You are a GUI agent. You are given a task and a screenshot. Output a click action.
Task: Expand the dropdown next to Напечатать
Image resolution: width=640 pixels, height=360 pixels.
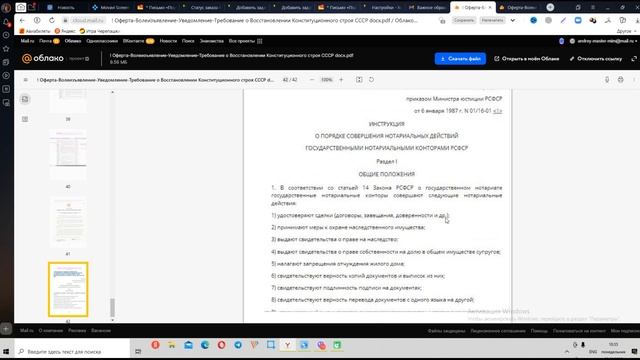[513, 20]
